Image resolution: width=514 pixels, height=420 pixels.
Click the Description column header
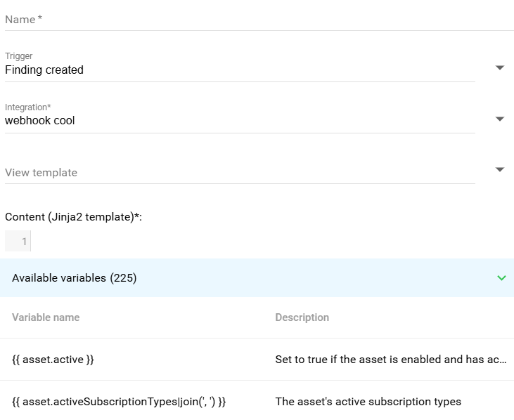coord(302,317)
